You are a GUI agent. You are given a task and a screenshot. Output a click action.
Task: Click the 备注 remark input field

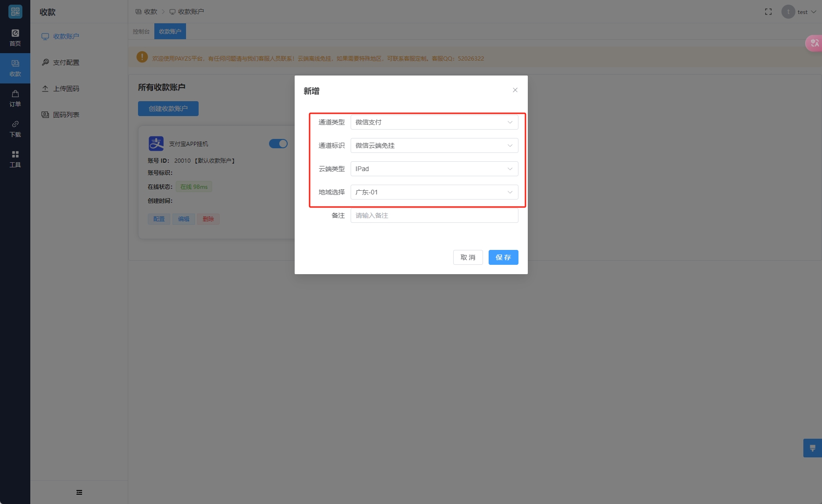434,215
